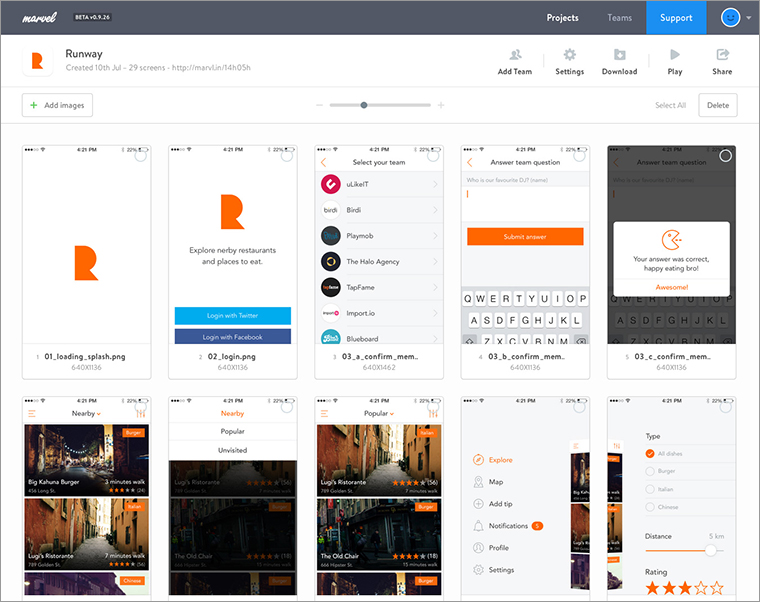Open the Support tab
The width and height of the screenshot is (760, 602).
coord(676,18)
